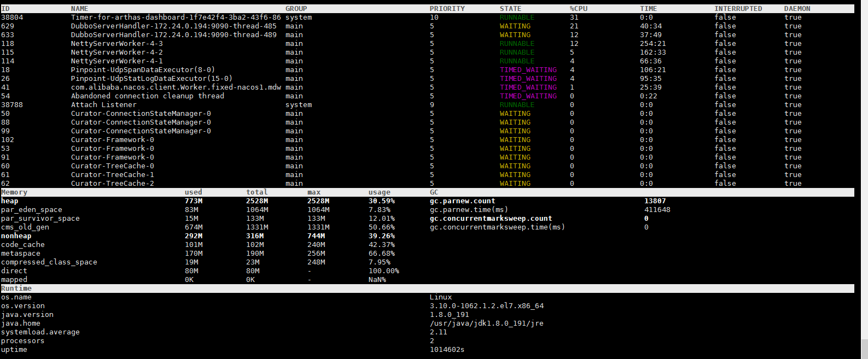Click time 254:21 of NettyServerWorker-4-3
This screenshot has width=868, height=359.
click(653, 44)
